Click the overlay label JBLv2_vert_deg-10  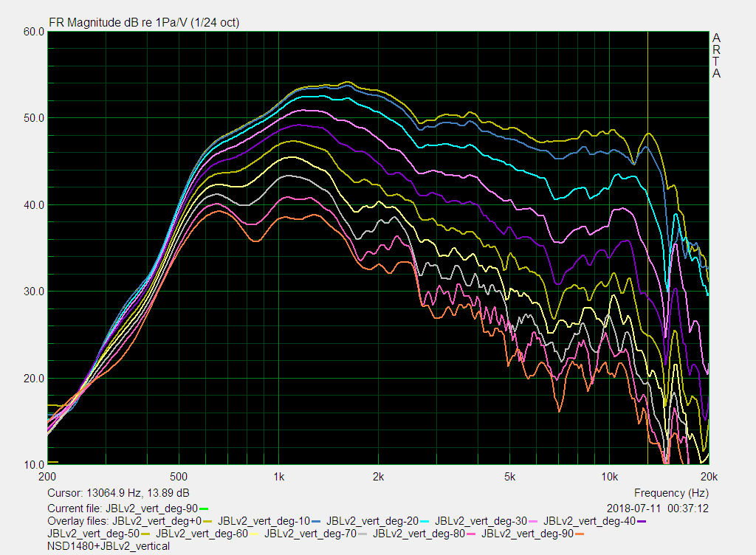[264, 521]
